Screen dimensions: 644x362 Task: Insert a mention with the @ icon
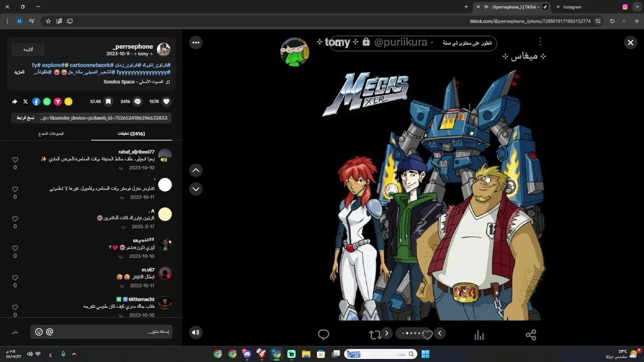49,332
